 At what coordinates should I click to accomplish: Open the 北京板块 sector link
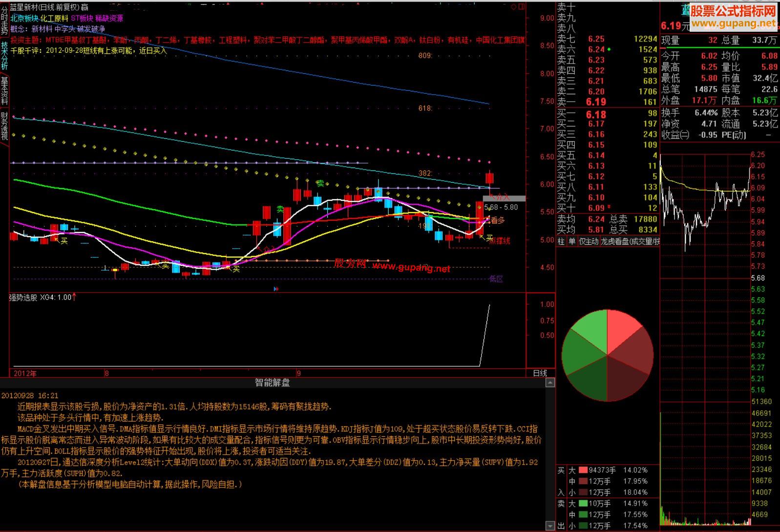pyautogui.click(x=24, y=18)
